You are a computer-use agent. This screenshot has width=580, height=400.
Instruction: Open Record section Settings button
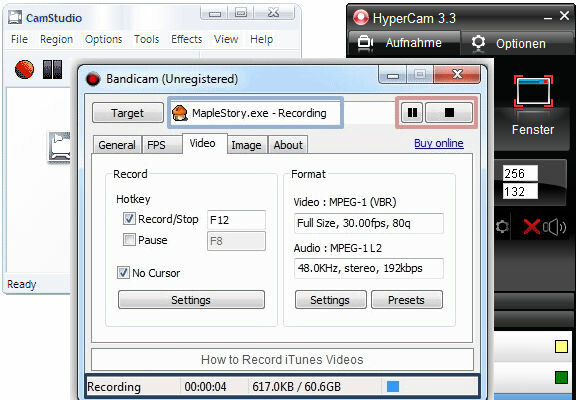[191, 300]
